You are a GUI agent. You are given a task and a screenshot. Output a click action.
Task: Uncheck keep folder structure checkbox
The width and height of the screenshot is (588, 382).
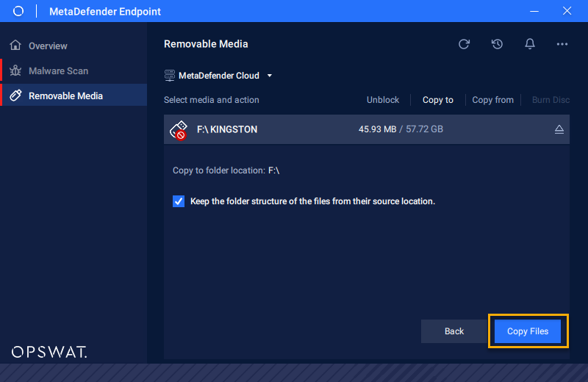[179, 201]
